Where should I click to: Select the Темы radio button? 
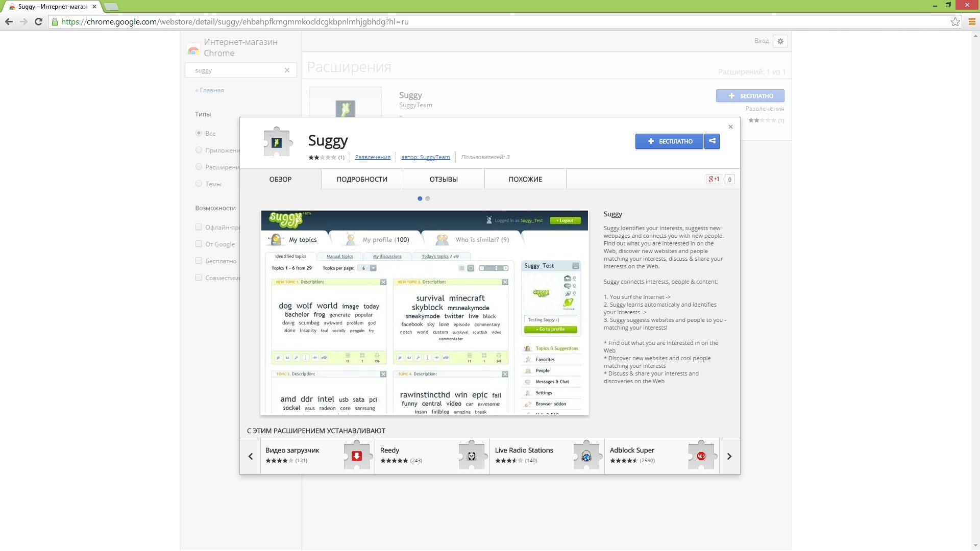[x=199, y=184]
